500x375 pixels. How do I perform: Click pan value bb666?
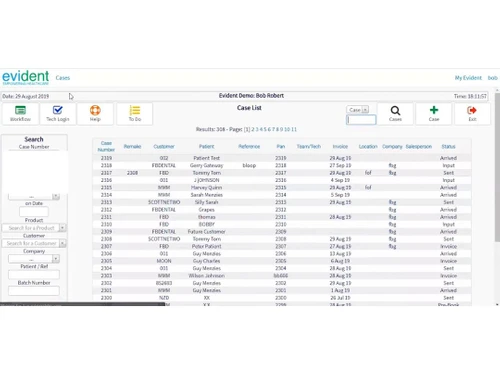pyautogui.click(x=281, y=276)
